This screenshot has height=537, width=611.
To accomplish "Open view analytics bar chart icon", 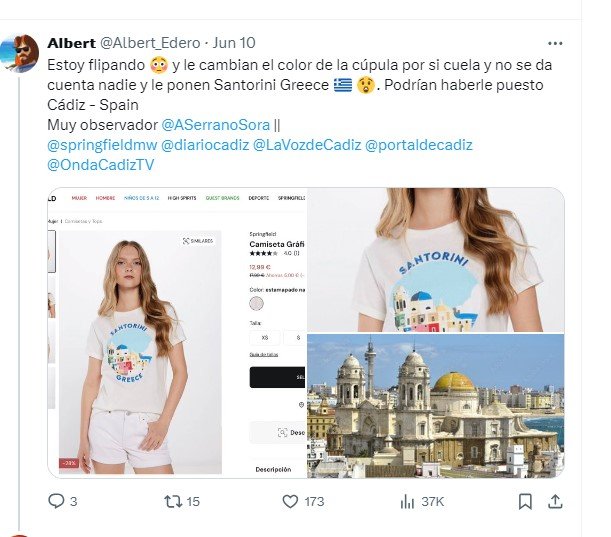I will click(x=407, y=502).
